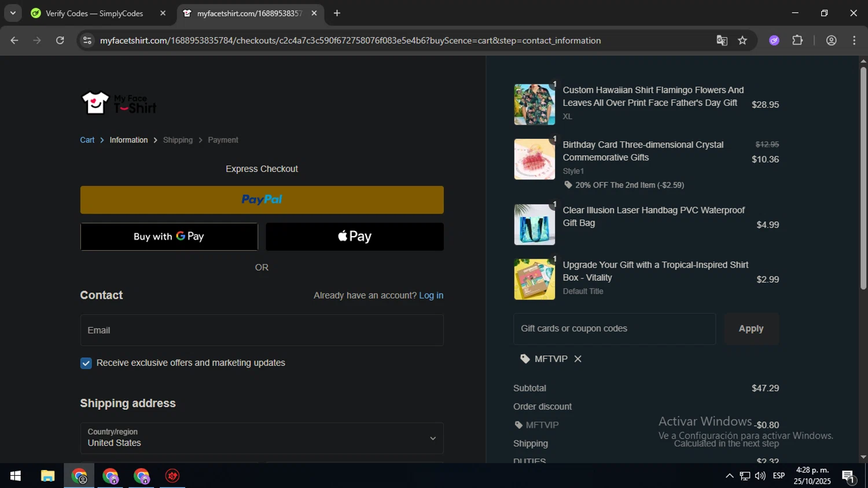The image size is (868, 488).
Task: Open the translate page icon
Action: click(x=722, y=41)
